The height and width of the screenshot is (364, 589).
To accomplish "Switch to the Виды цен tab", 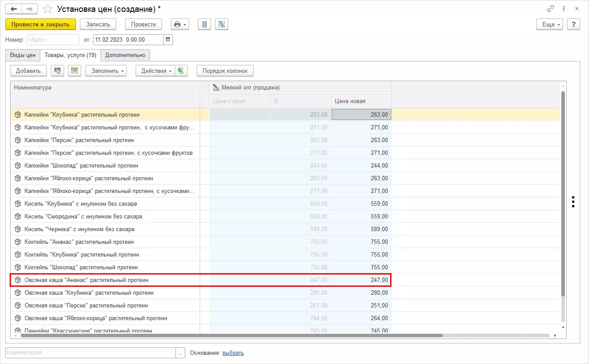I will (23, 55).
